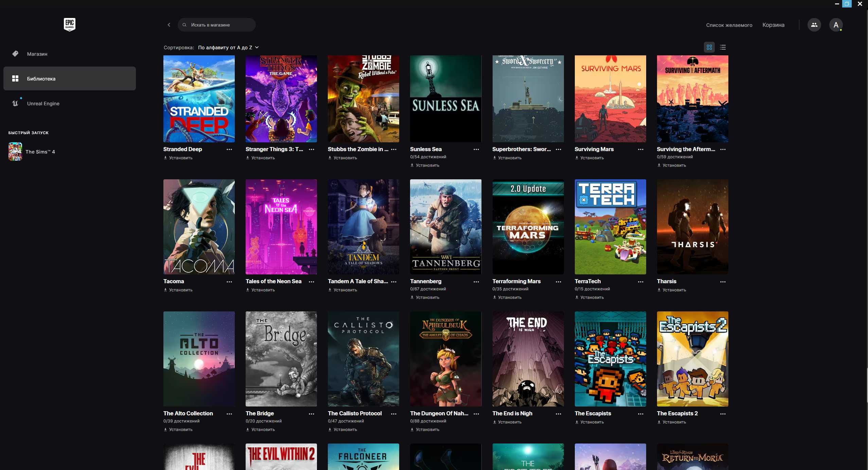Open TerraTech cover art
The height and width of the screenshot is (470, 868).
click(610, 227)
